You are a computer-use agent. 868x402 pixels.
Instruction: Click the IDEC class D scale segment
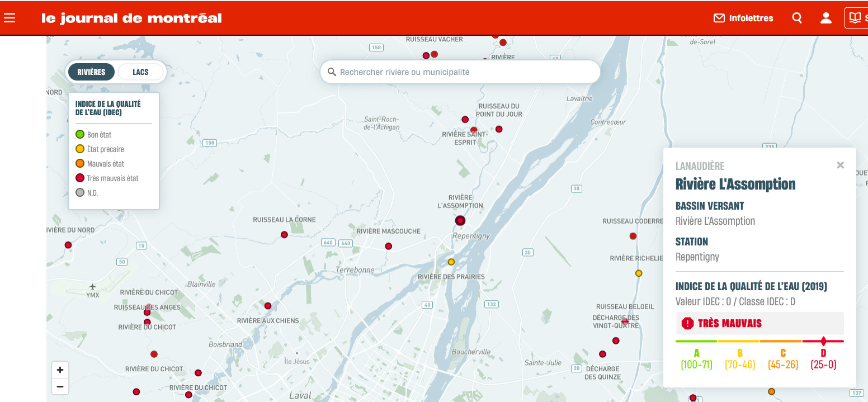coord(823,341)
